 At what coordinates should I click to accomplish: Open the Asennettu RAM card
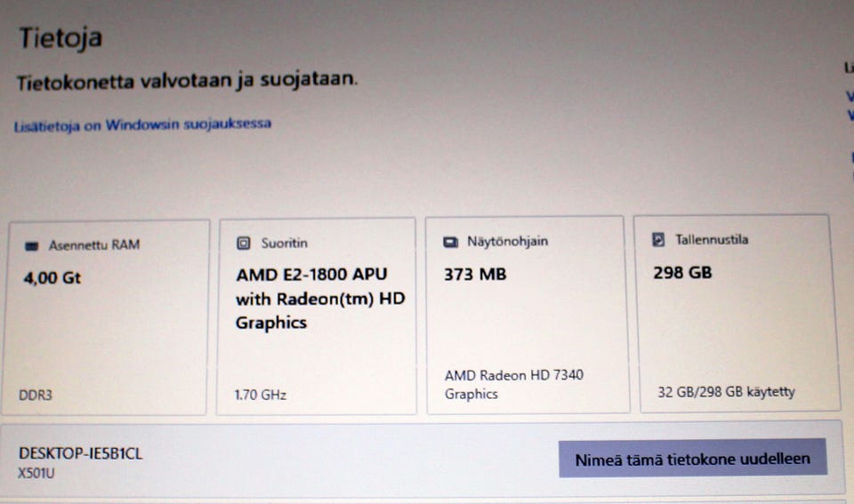[x=105, y=317]
